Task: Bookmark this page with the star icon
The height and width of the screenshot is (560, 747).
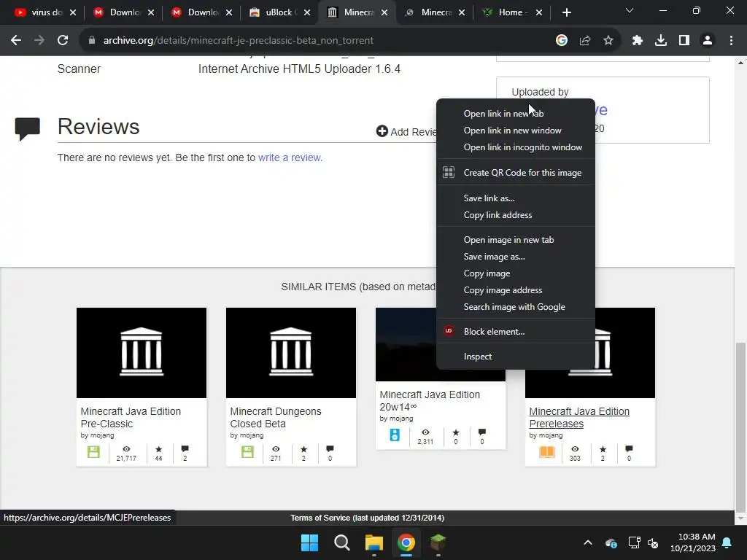Action: coord(608,41)
